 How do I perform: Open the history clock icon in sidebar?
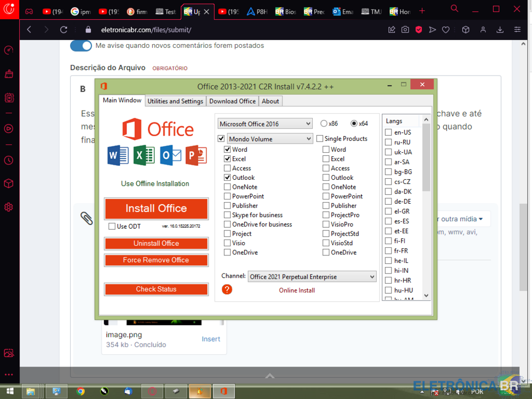tap(9, 160)
